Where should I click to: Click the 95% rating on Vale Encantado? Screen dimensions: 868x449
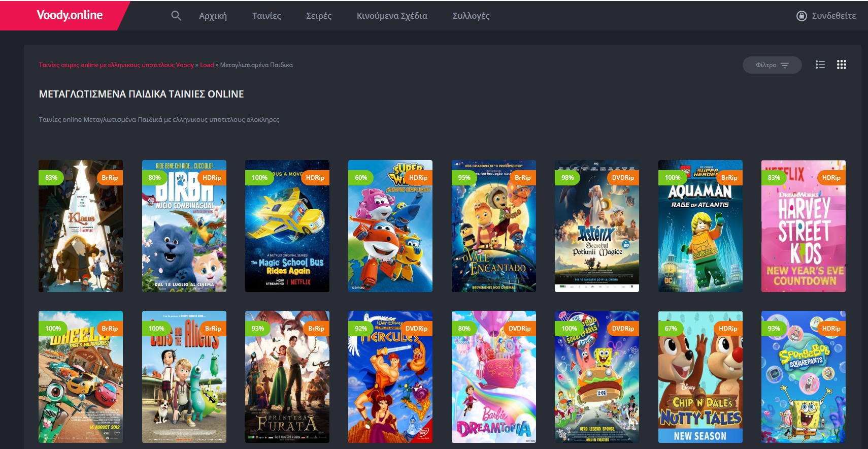464,178
